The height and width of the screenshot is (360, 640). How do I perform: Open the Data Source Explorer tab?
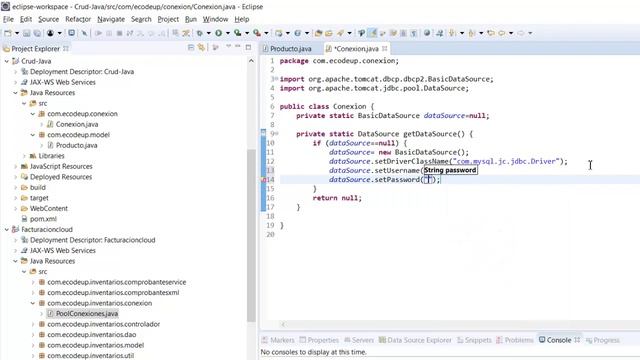coord(415,340)
